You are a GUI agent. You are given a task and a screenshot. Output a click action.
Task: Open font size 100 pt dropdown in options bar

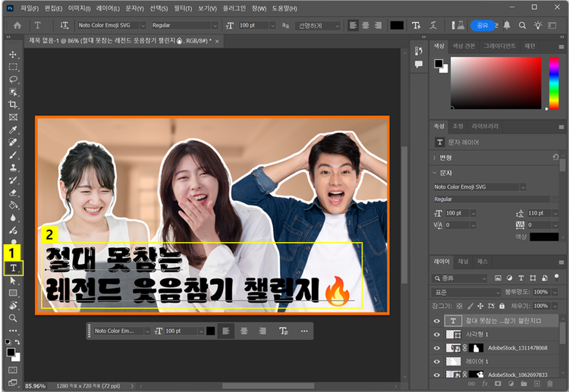(x=272, y=25)
